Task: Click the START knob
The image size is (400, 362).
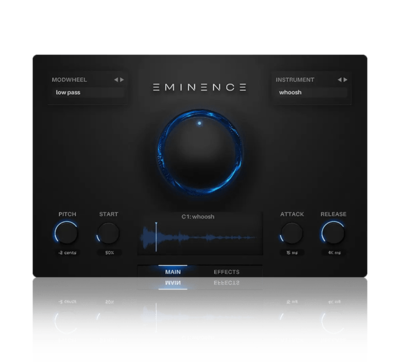Action: click(x=108, y=233)
